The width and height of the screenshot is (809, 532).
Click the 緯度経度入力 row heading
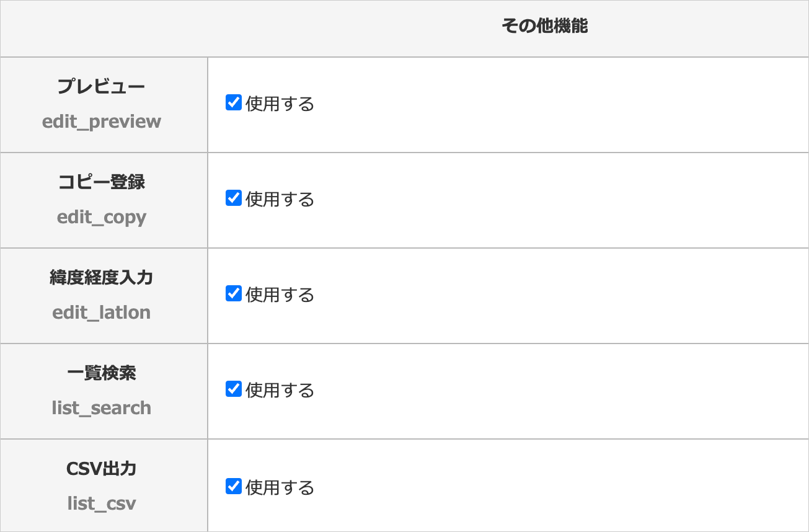click(x=101, y=277)
